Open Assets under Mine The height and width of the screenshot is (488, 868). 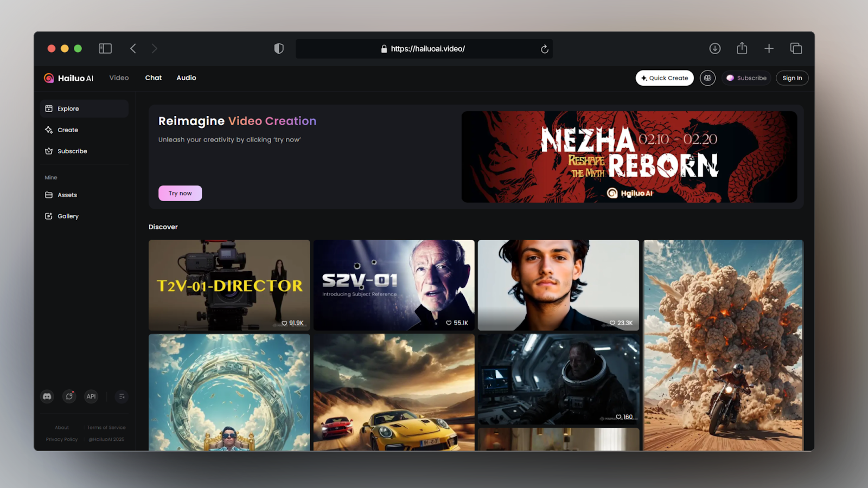(84, 195)
